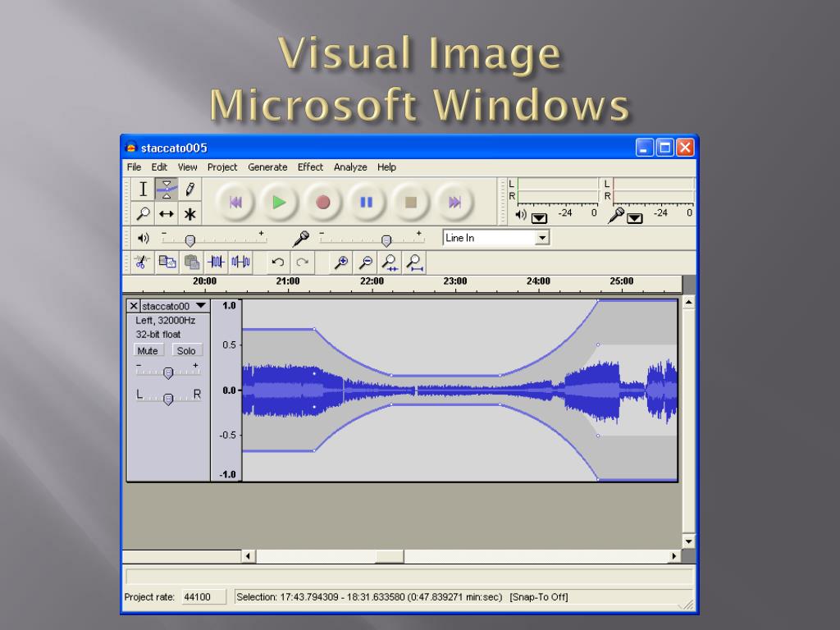
Task: Click the blue Pause button
Action: [367, 202]
